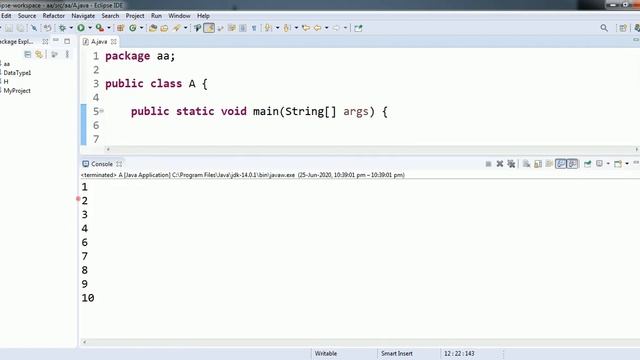
Task: Click the Save icon in toolbar
Action: (9, 28)
